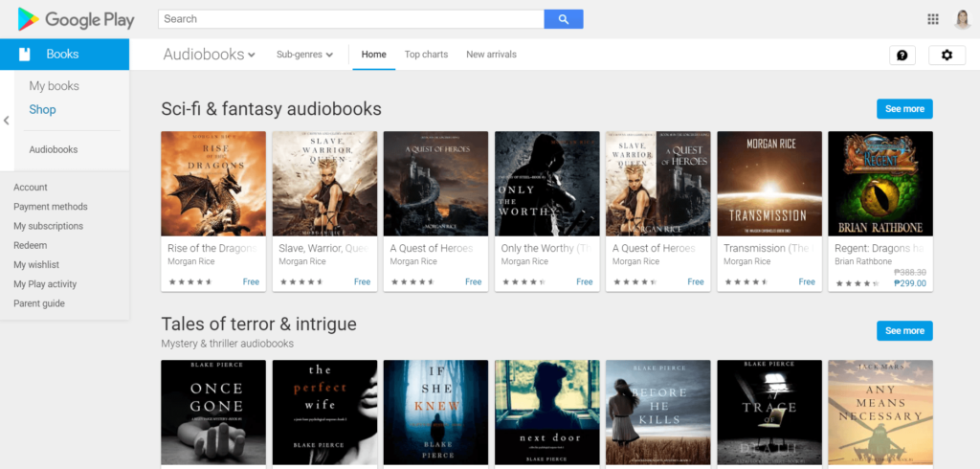Image resolution: width=980 pixels, height=469 pixels.
Task: Click author Brian Rathbone
Action: (863, 261)
